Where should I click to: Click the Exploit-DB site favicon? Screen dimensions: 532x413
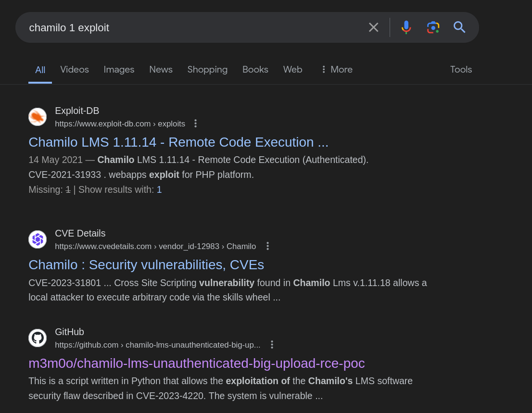38,117
